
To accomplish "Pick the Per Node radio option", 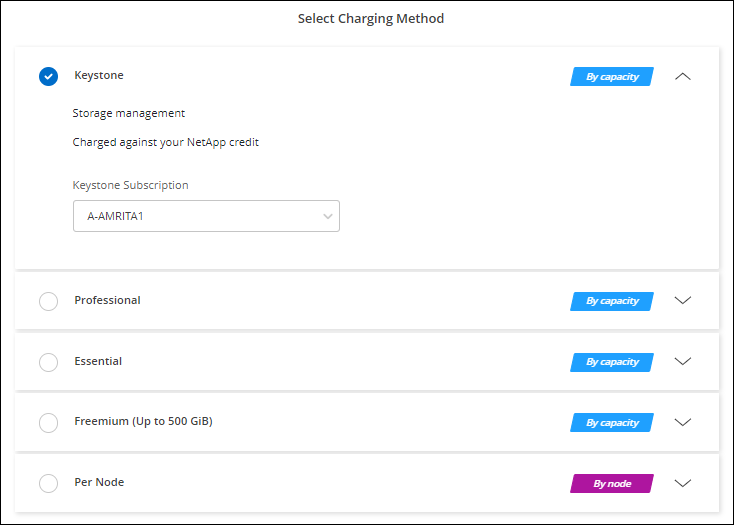I will point(48,483).
